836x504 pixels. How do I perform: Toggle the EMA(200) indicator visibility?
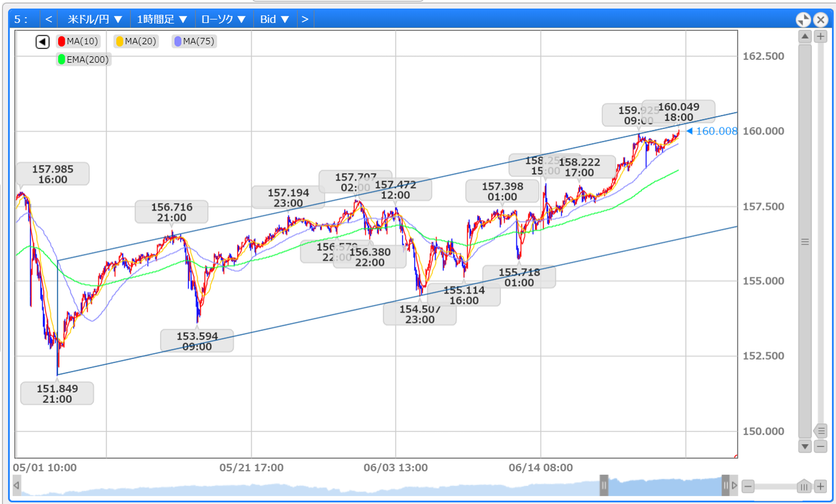83,59
